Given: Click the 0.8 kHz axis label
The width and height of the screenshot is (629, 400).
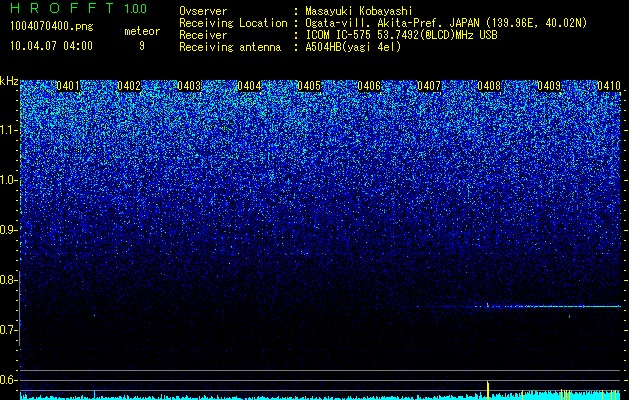Looking at the screenshot, I should tap(8, 280).
